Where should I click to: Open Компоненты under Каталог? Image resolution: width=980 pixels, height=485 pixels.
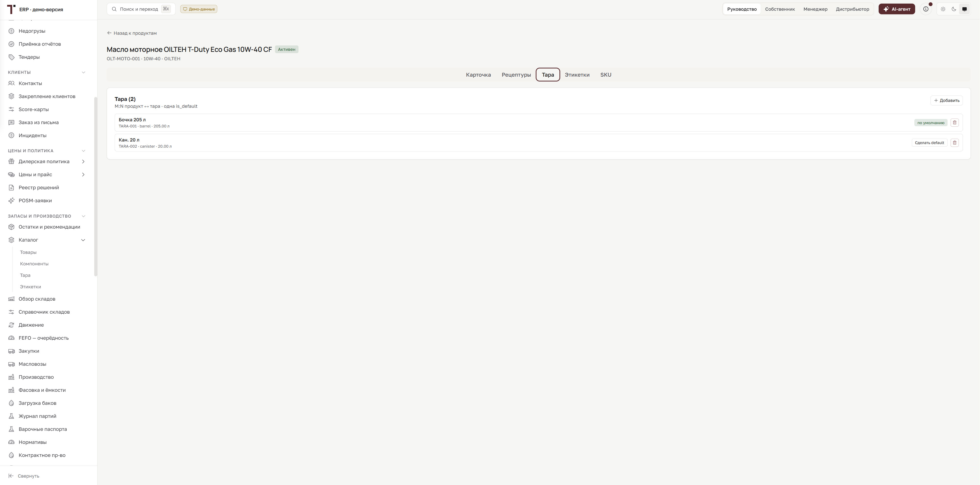pyautogui.click(x=34, y=264)
